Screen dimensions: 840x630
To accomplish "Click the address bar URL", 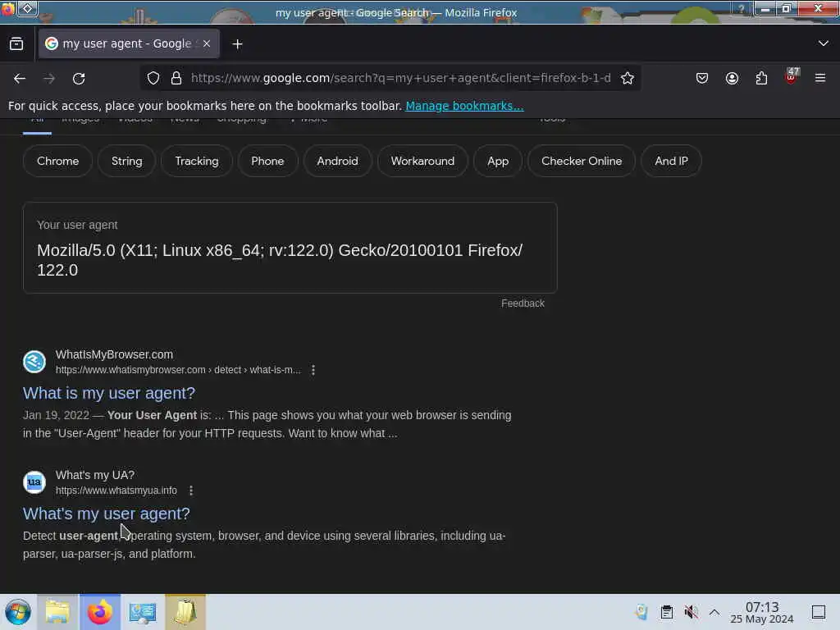I will pos(400,78).
